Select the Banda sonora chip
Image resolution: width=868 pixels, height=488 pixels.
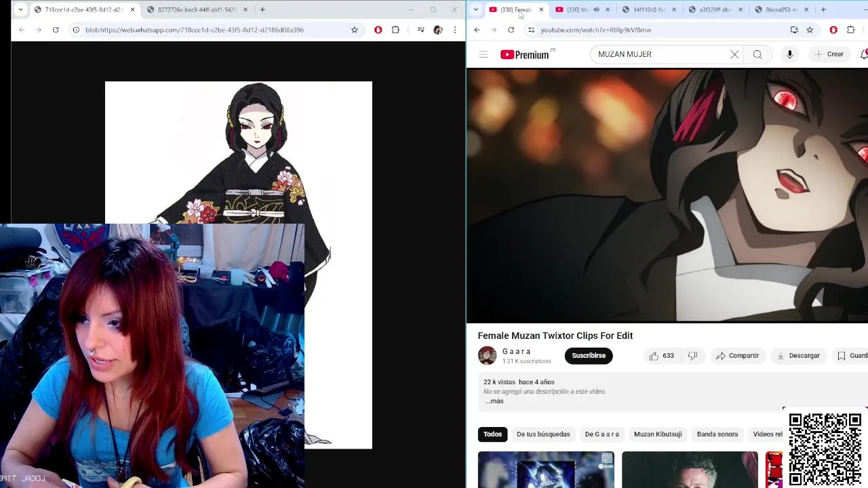tap(717, 434)
